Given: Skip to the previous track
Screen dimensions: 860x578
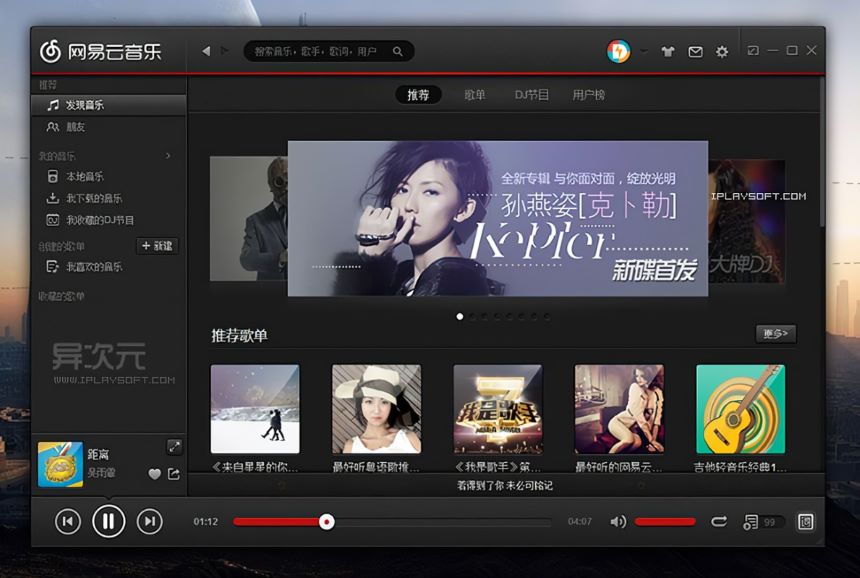Looking at the screenshot, I should pyautogui.click(x=68, y=522).
